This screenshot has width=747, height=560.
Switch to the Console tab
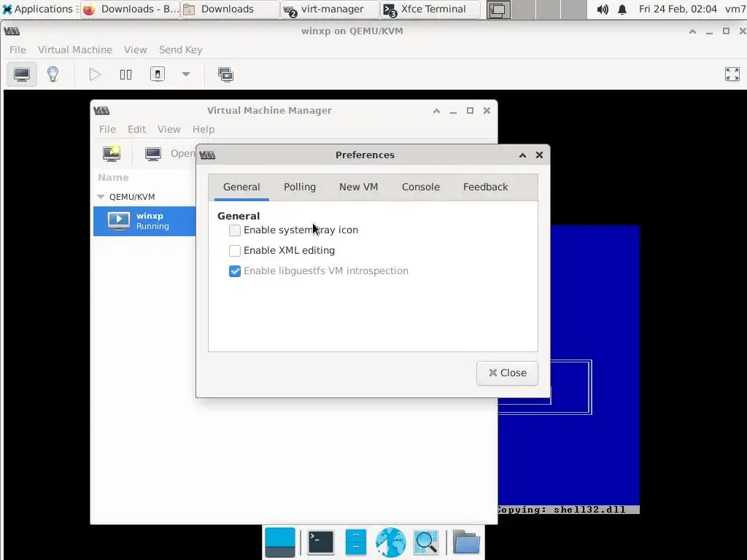[421, 187]
